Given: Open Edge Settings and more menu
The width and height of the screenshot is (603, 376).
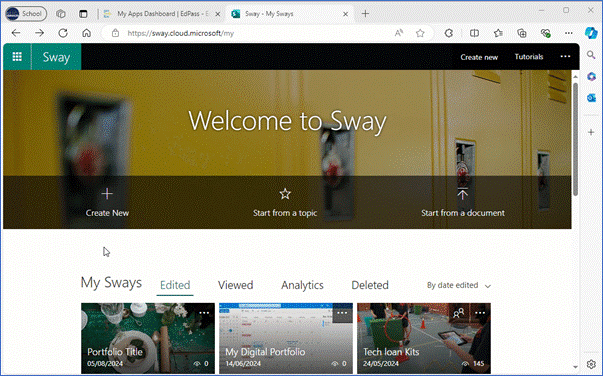Looking at the screenshot, I should pos(569,33).
